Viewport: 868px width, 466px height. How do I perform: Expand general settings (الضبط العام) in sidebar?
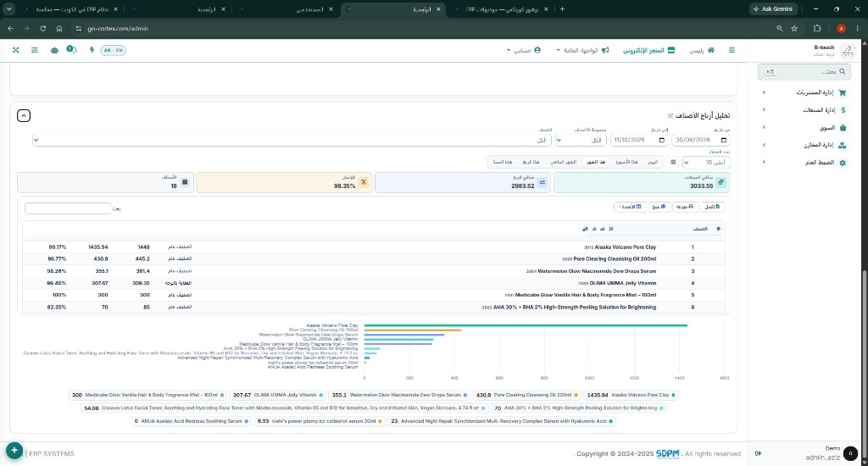805,163
